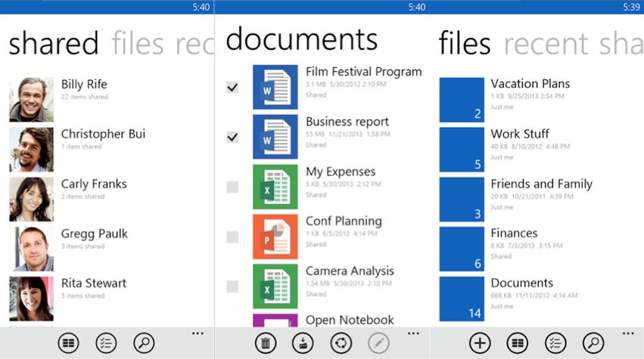Screen dimensions: 644x359
Task: Select Open Notebook title text
Action: tap(350, 320)
